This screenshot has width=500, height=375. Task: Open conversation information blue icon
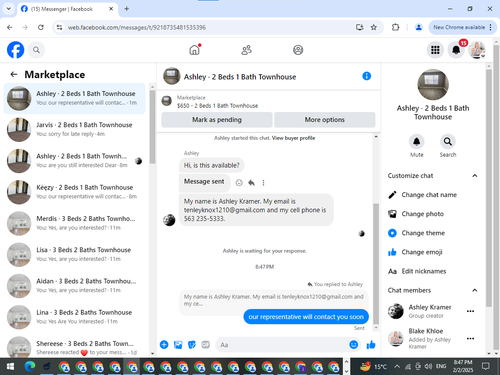367,76
